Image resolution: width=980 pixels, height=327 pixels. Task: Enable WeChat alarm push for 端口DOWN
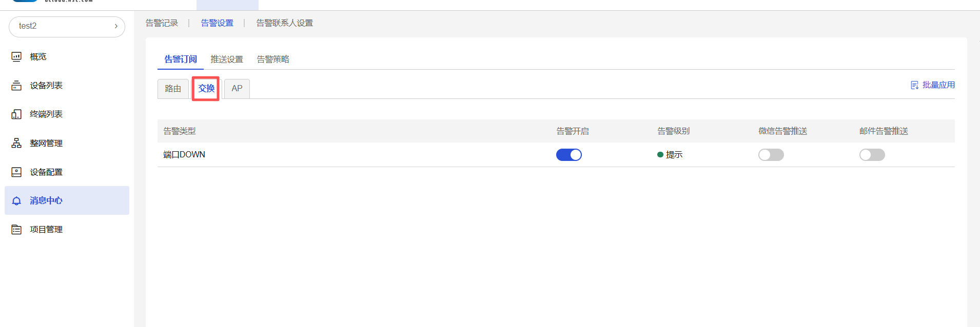click(771, 155)
